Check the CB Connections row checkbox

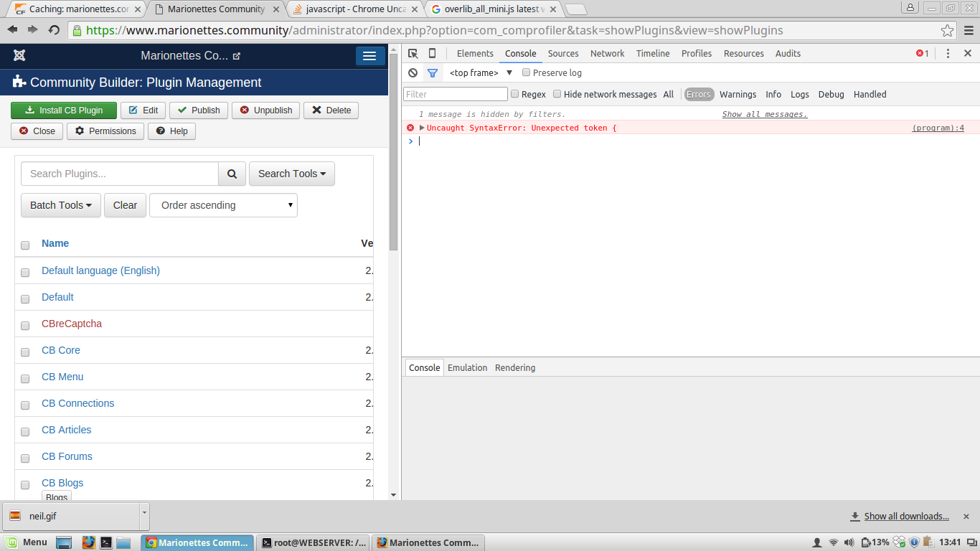point(25,405)
